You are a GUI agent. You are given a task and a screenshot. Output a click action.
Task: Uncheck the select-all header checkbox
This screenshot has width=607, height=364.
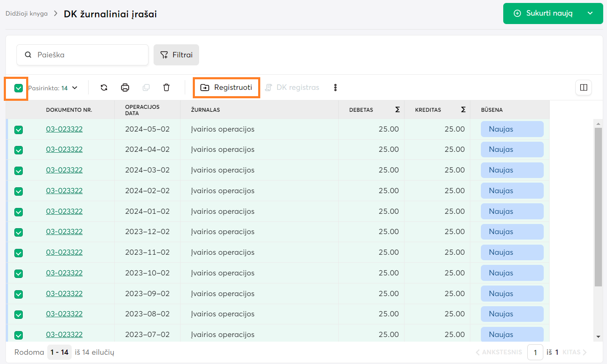pyautogui.click(x=19, y=88)
